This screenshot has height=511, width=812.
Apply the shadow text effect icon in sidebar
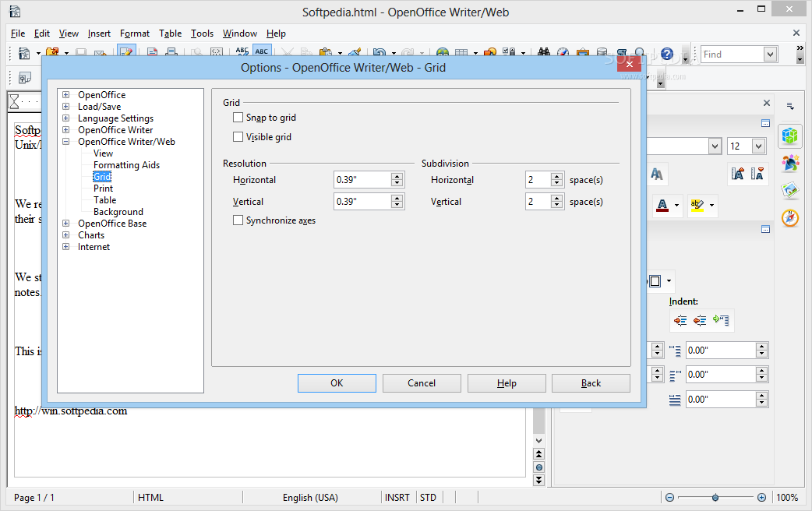(657, 174)
